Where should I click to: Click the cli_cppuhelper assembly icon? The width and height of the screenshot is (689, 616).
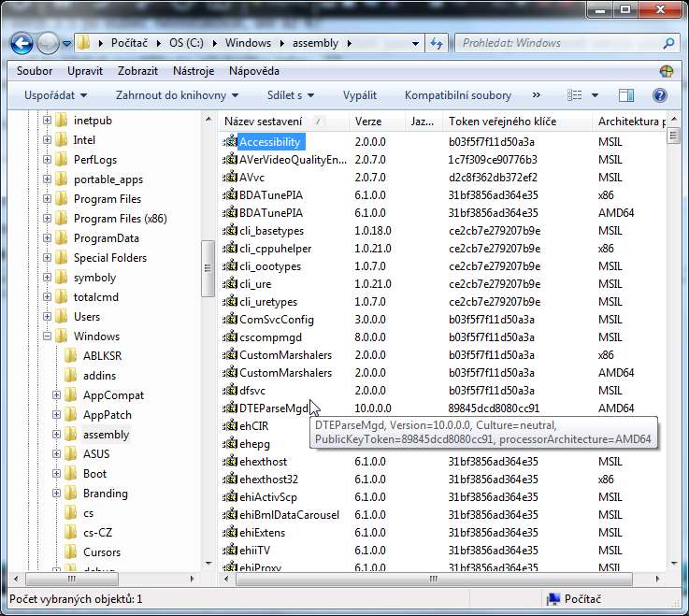pyautogui.click(x=230, y=249)
